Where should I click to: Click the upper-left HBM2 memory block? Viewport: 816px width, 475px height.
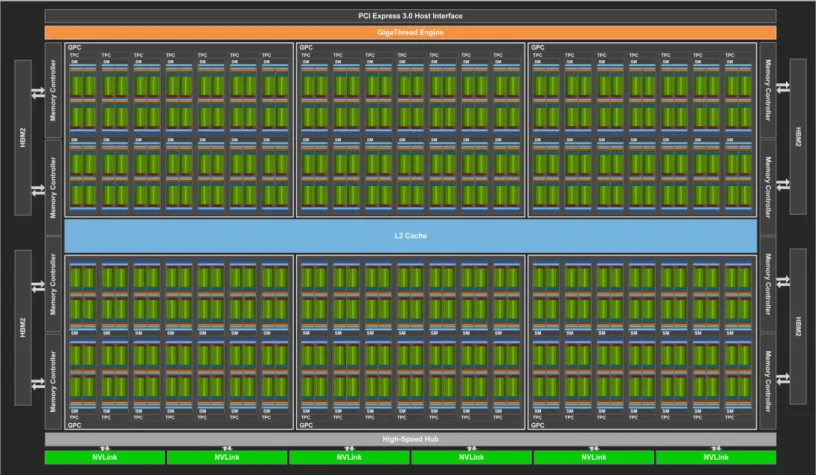pos(23,137)
